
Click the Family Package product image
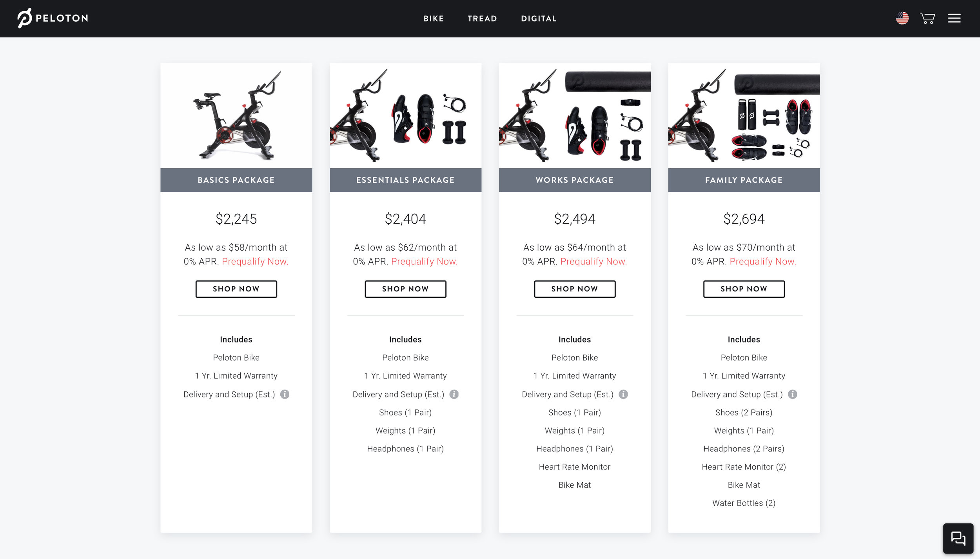coord(744,116)
